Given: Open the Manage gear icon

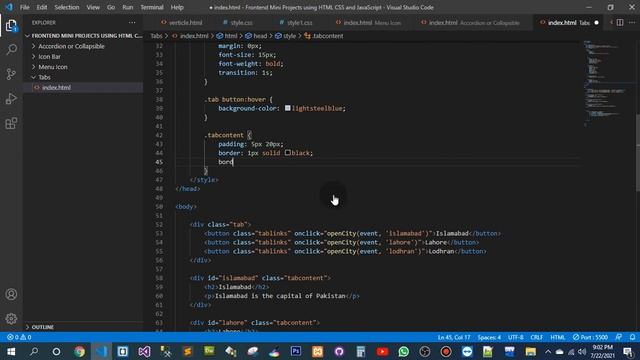Looking at the screenshot, I should [x=11, y=318].
